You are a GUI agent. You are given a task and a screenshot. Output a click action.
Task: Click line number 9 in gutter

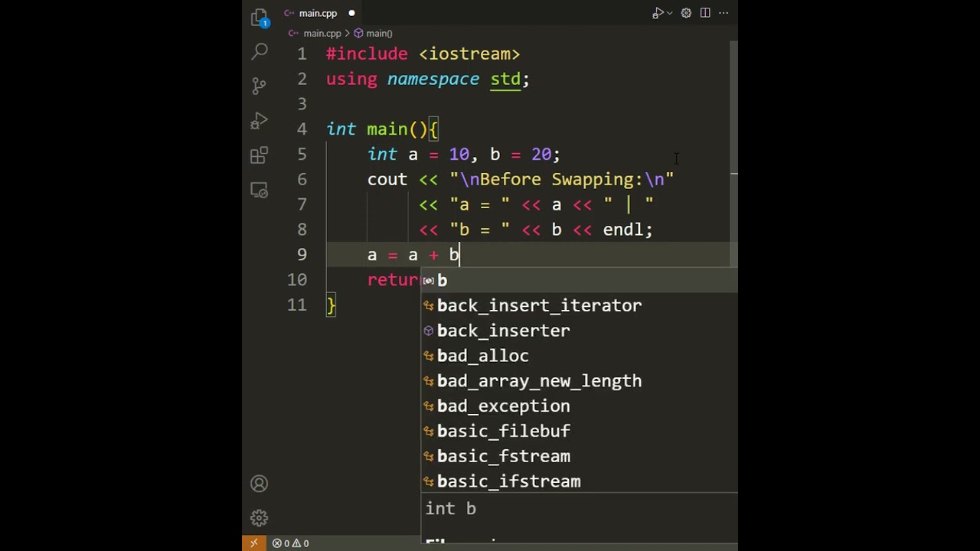tap(302, 255)
